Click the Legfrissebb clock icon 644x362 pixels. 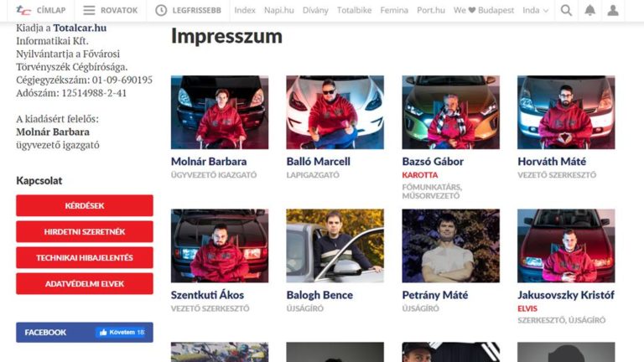click(161, 10)
